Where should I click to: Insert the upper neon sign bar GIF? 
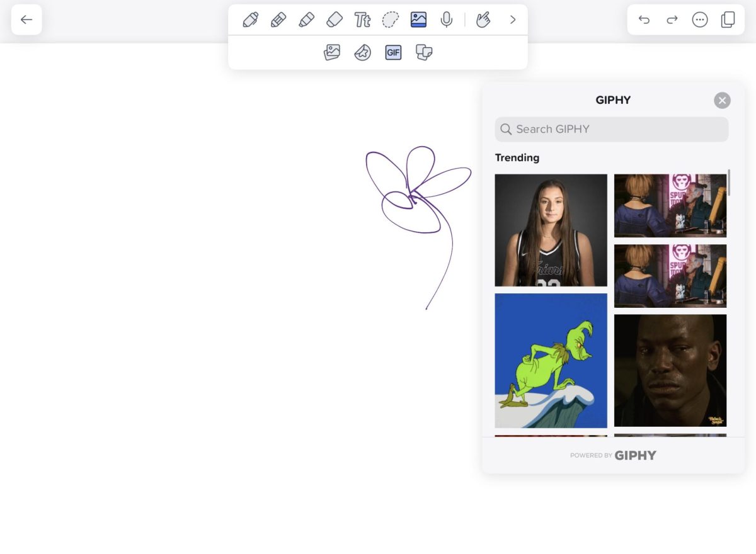pos(670,206)
